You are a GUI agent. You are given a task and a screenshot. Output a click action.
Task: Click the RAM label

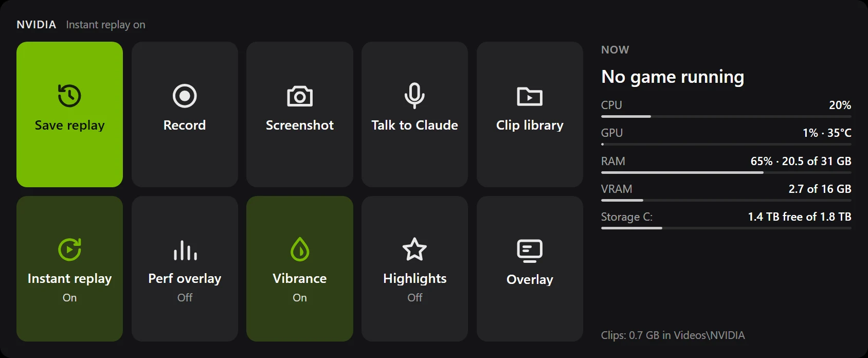point(613,161)
